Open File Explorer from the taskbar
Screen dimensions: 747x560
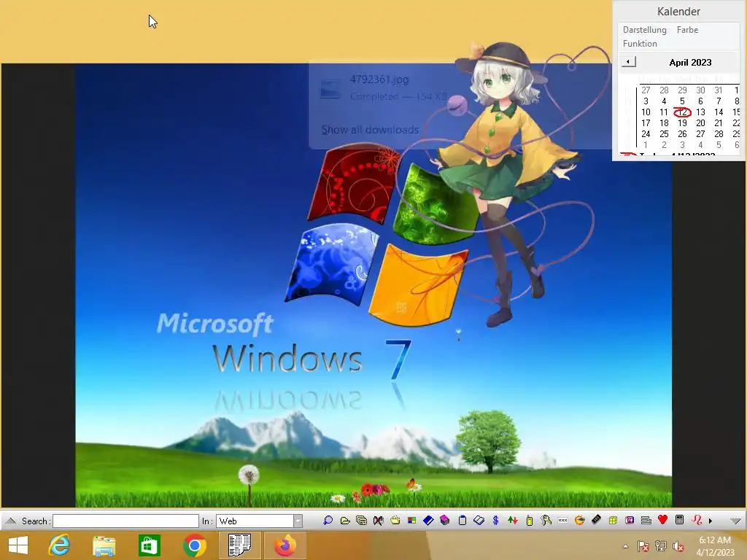[104, 545]
